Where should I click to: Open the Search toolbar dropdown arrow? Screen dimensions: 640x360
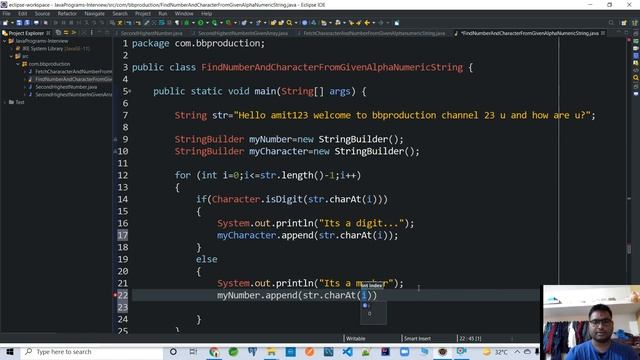[296, 23]
